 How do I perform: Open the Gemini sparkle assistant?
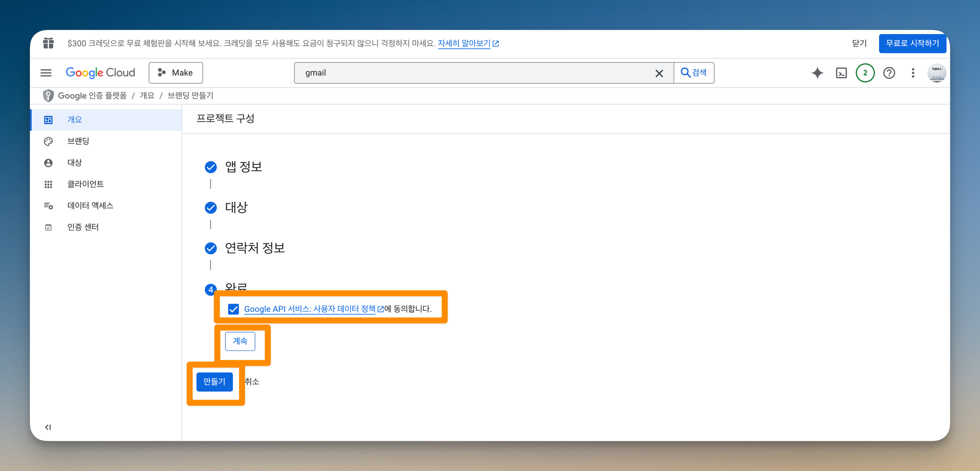pos(817,73)
